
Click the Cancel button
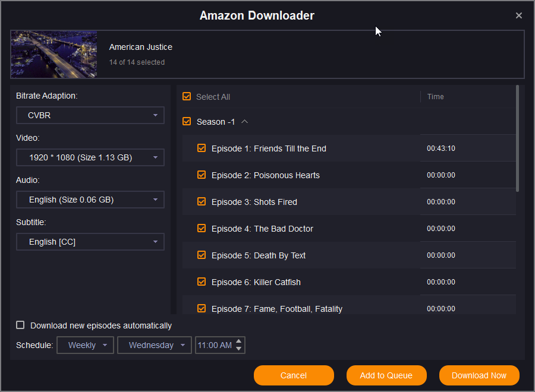coord(294,375)
